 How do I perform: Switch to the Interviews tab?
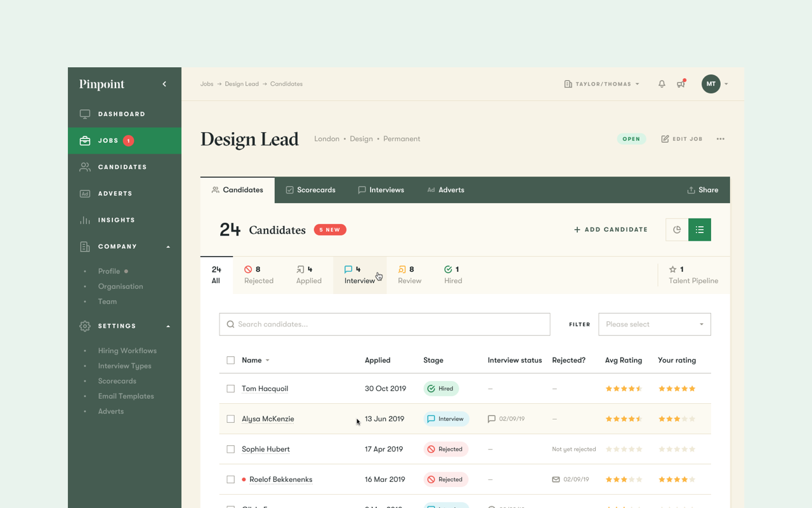[x=381, y=190]
